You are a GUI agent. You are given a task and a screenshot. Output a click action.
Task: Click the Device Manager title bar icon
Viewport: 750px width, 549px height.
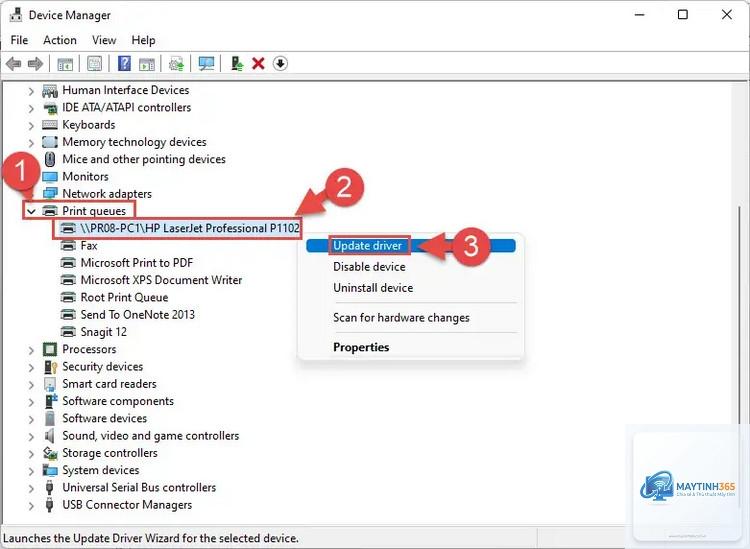click(16, 15)
